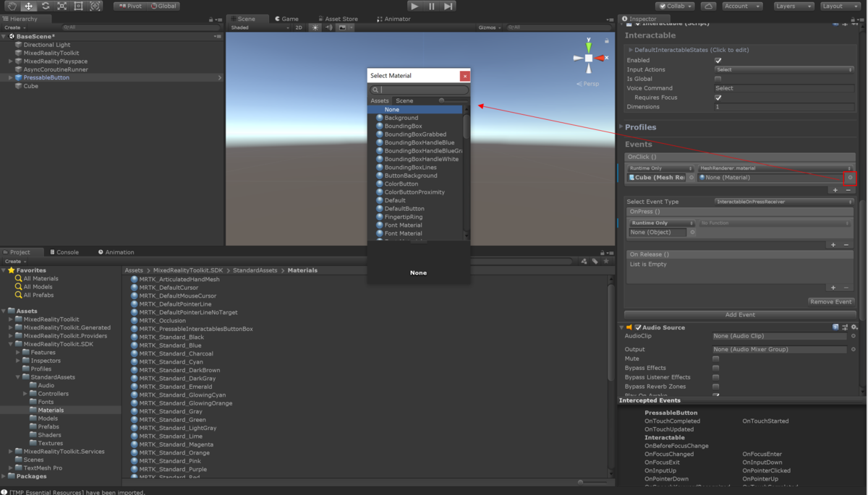Image resolution: width=868 pixels, height=495 pixels.
Task: Uncheck Requires Focus checkbox
Action: (718, 98)
